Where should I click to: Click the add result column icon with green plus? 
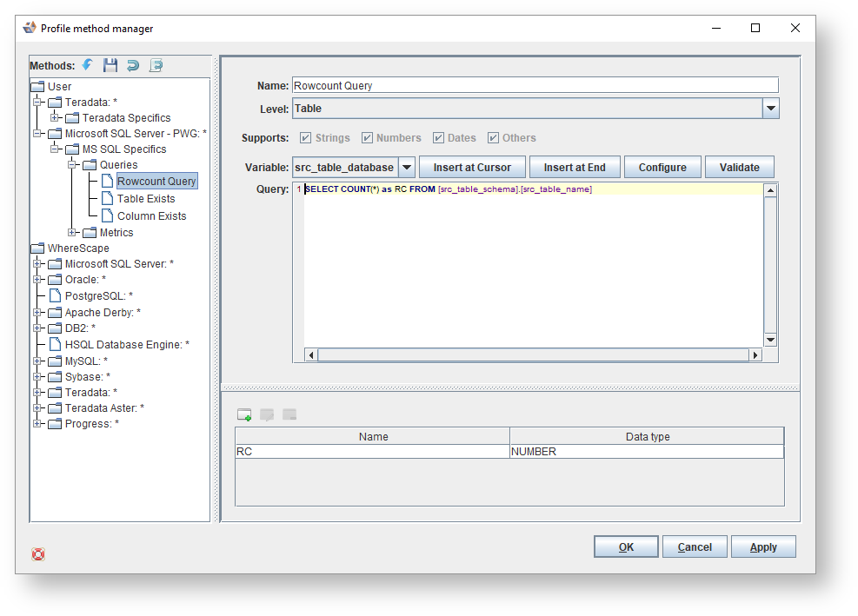click(244, 415)
